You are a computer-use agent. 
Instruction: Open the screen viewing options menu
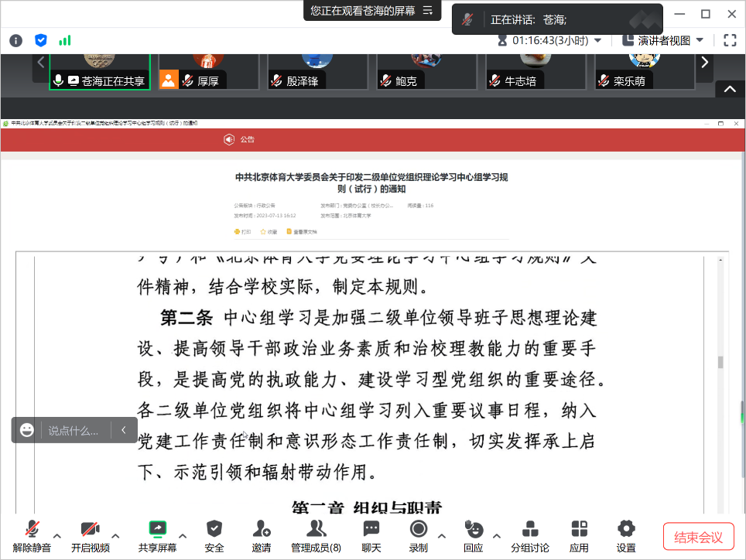click(x=427, y=11)
